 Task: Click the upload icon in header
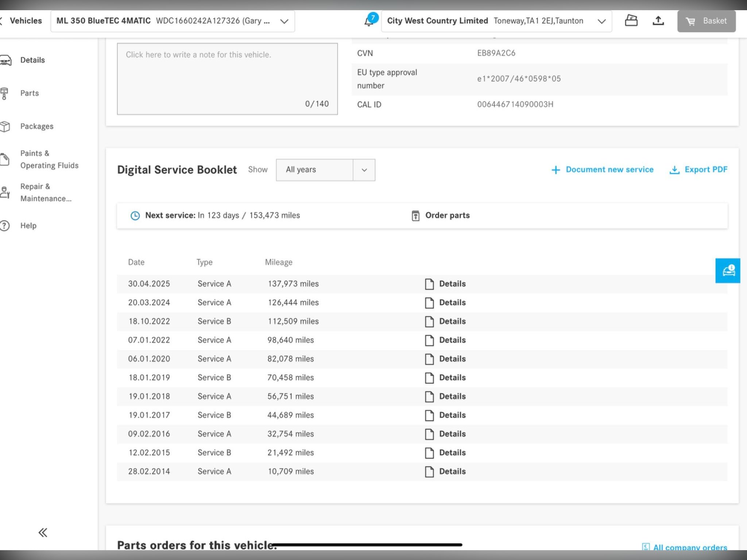(x=658, y=21)
